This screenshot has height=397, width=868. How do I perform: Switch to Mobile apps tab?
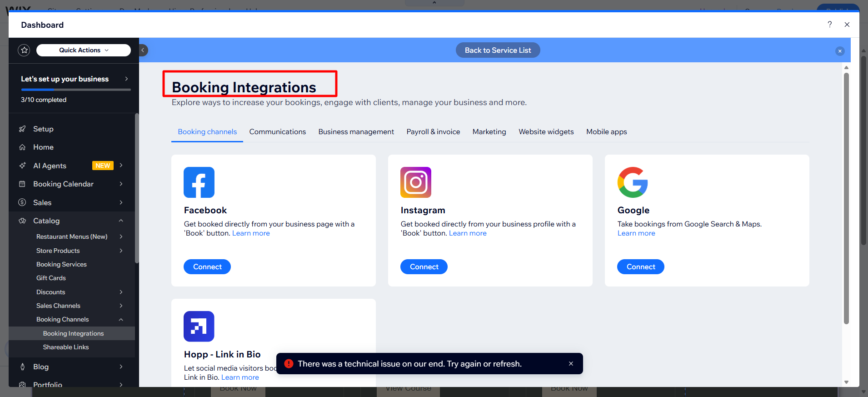(606, 132)
